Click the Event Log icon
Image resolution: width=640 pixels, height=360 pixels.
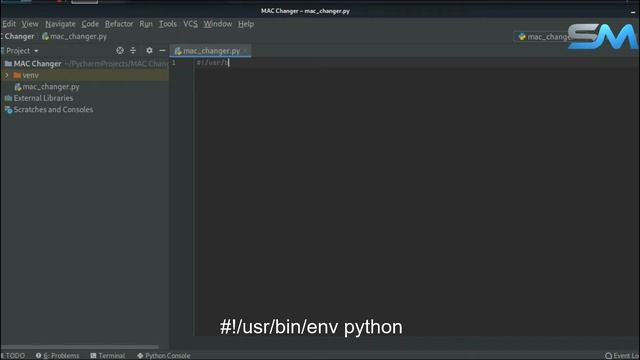(x=608, y=356)
